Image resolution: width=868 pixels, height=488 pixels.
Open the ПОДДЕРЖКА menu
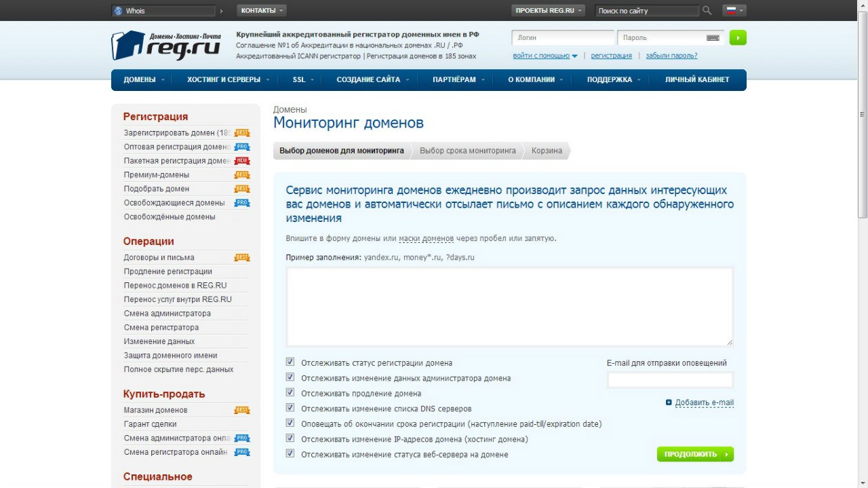[x=614, y=79]
